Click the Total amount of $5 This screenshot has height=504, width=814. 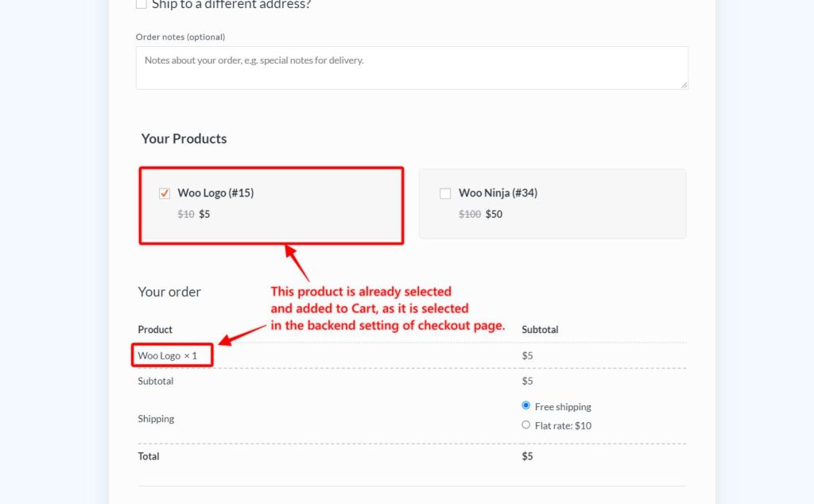527,456
